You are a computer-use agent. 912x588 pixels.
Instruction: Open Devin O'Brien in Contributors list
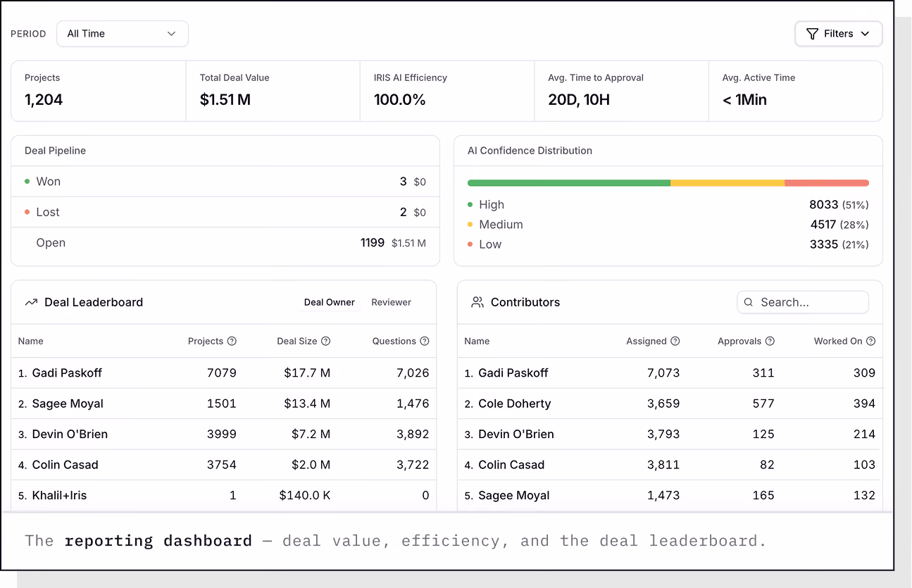pyautogui.click(x=516, y=434)
